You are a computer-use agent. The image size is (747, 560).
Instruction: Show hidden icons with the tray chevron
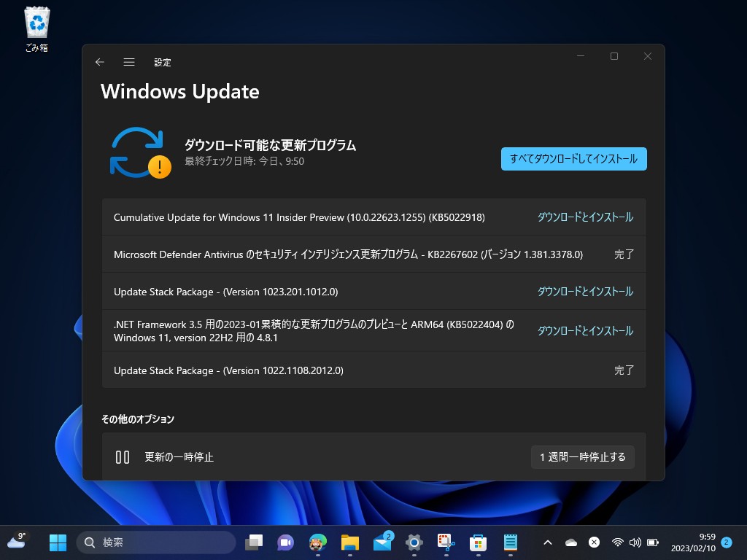[547, 542]
